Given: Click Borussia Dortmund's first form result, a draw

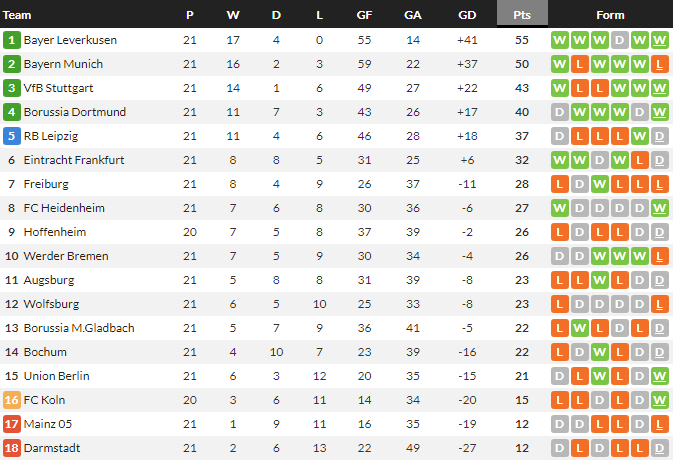Looking at the screenshot, I should pos(559,112).
